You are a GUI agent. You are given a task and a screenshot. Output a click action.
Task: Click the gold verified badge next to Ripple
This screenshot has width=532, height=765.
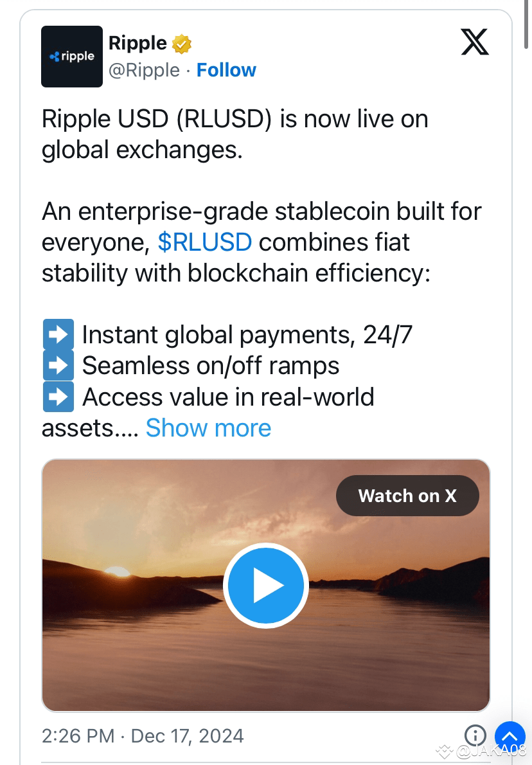(182, 42)
